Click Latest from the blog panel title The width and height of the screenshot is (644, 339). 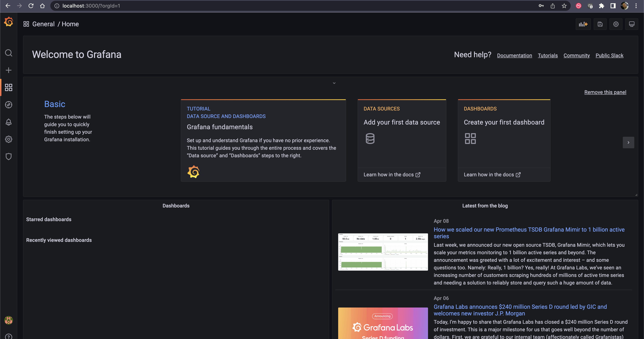pos(485,205)
